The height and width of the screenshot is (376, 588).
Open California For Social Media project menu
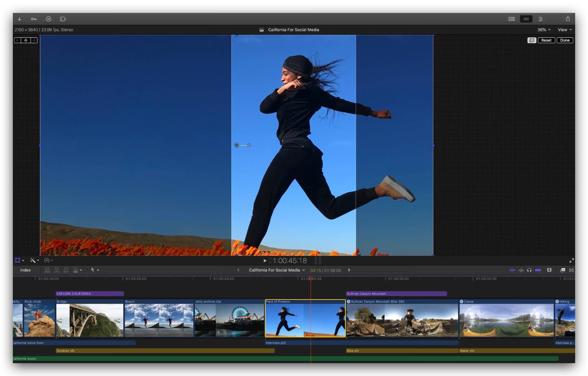277,270
